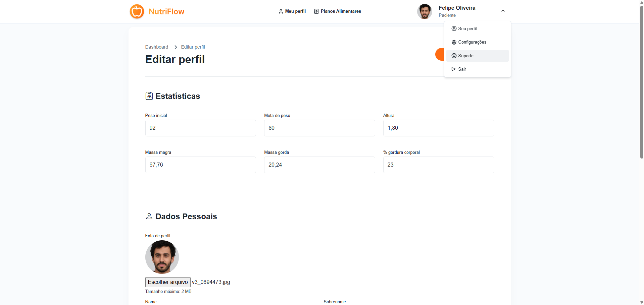The width and height of the screenshot is (644, 305).
Task: Focus the Meta de peso field
Action: [319, 128]
